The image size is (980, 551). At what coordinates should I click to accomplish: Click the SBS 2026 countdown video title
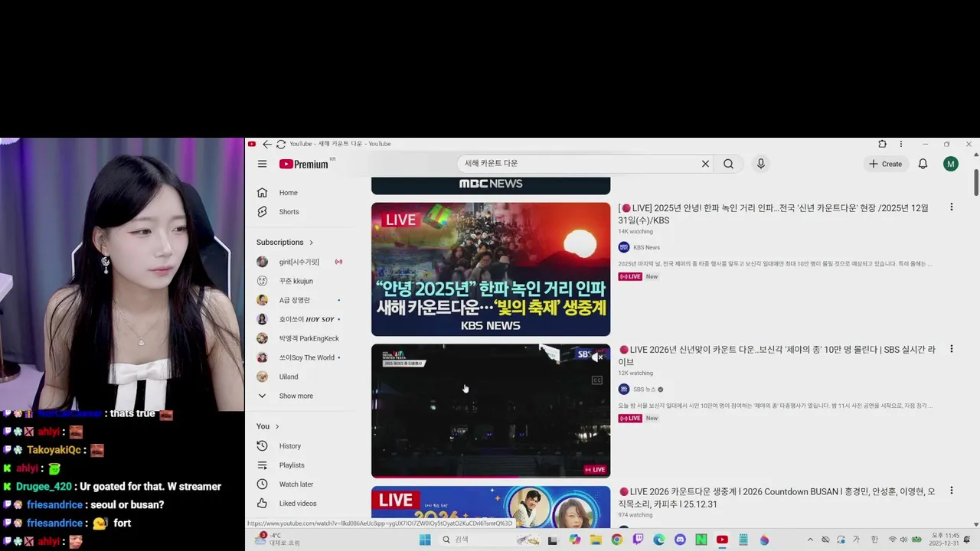pos(777,356)
